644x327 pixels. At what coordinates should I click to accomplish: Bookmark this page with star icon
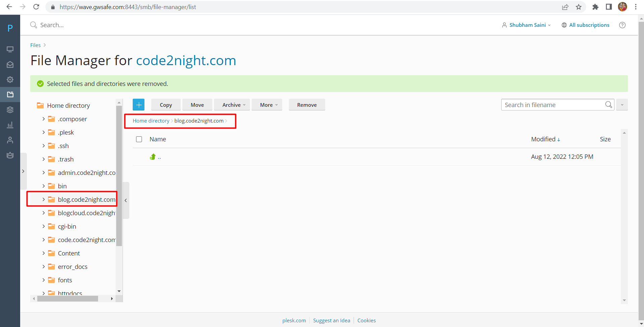(578, 7)
